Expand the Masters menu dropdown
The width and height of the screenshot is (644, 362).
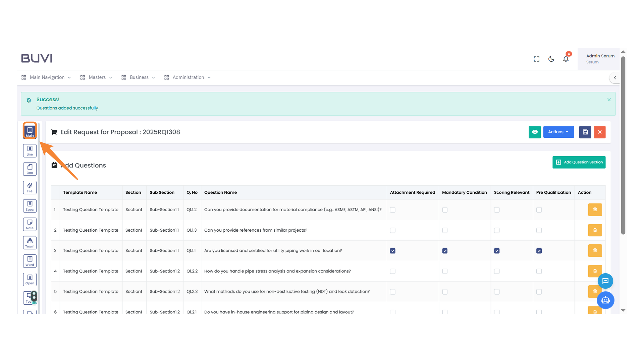97,77
